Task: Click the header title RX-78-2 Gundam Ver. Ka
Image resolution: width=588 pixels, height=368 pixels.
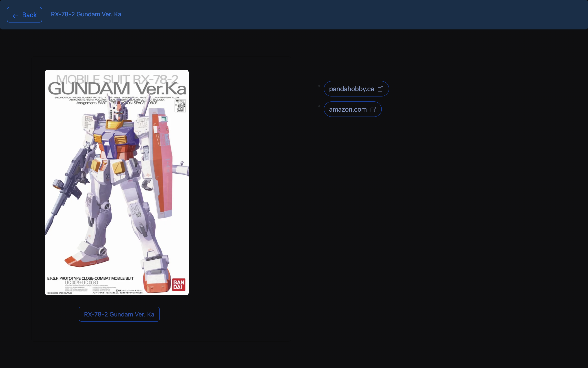Action: 86,14
